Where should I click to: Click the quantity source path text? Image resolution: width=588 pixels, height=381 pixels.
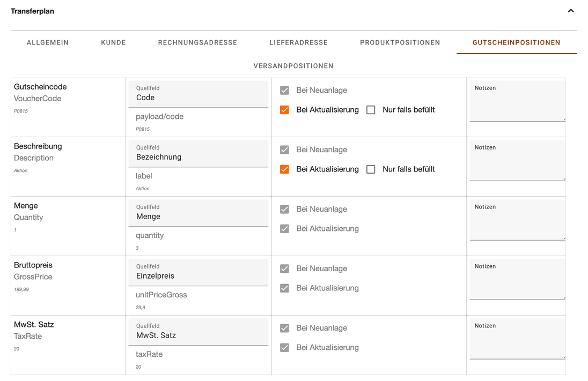150,236
